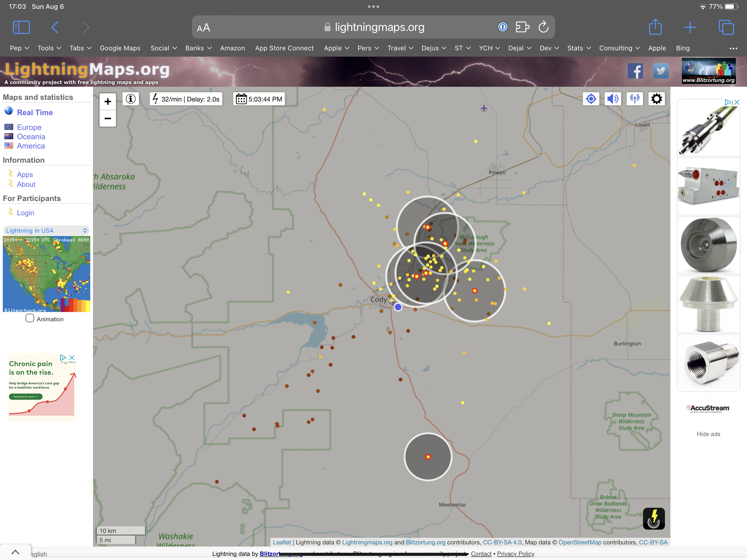Expand the Banks bookmarks folder
This screenshot has height=560, width=747.
click(x=198, y=48)
